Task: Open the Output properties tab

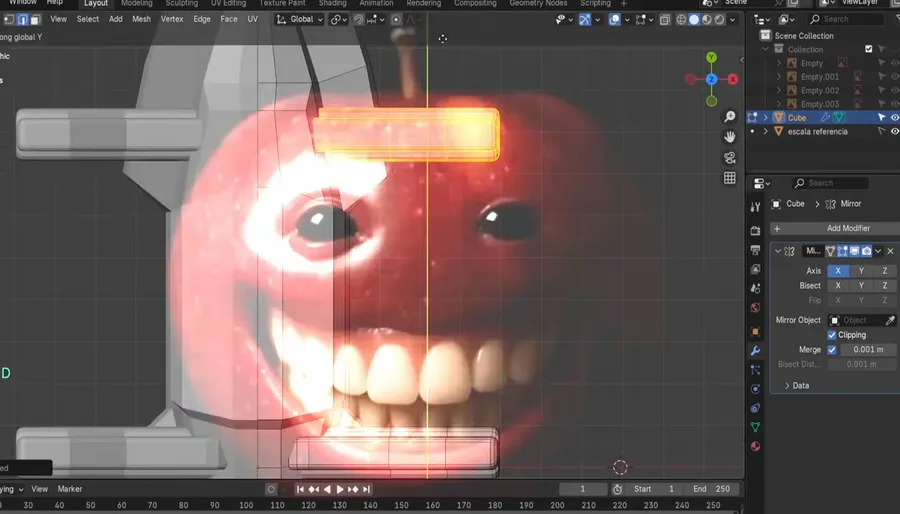Action: click(x=755, y=250)
